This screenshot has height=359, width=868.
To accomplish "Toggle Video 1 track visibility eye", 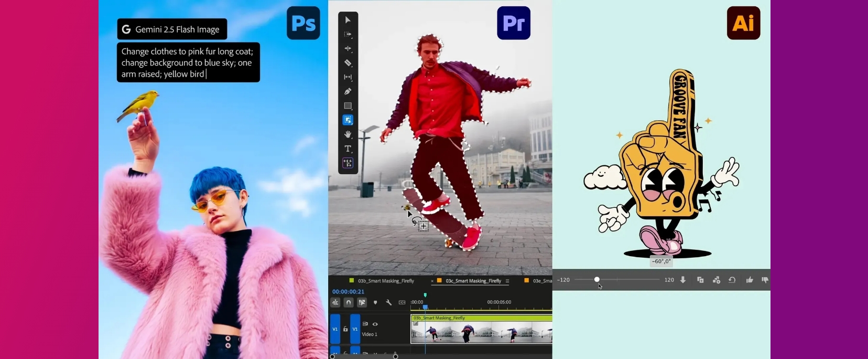I will coord(375,324).
